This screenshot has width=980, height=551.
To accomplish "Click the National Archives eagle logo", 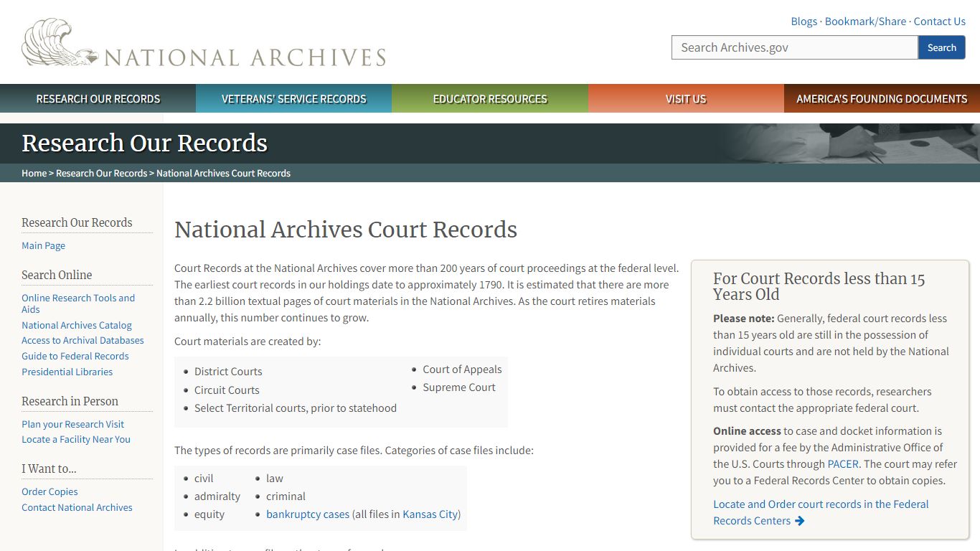I will tap(60, 43).
